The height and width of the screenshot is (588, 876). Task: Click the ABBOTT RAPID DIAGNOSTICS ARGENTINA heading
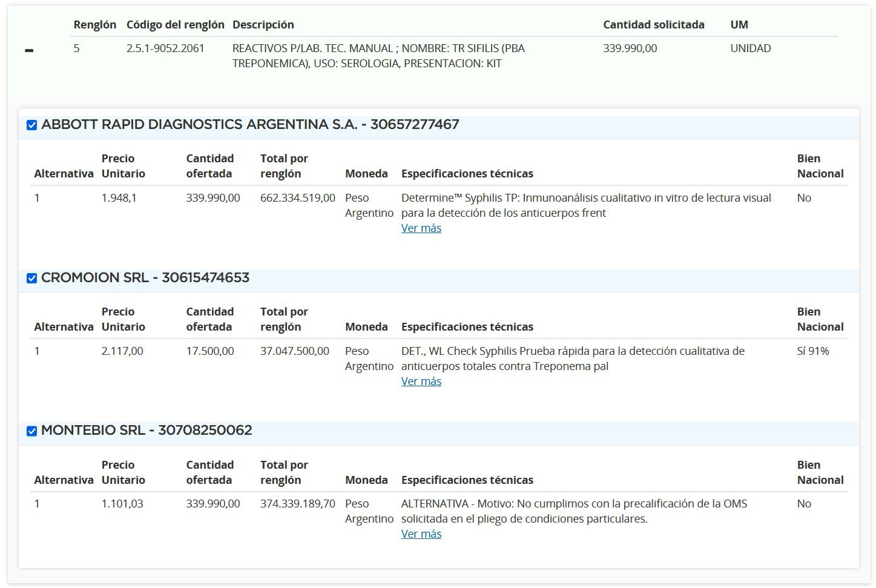[x=250, y=125]
